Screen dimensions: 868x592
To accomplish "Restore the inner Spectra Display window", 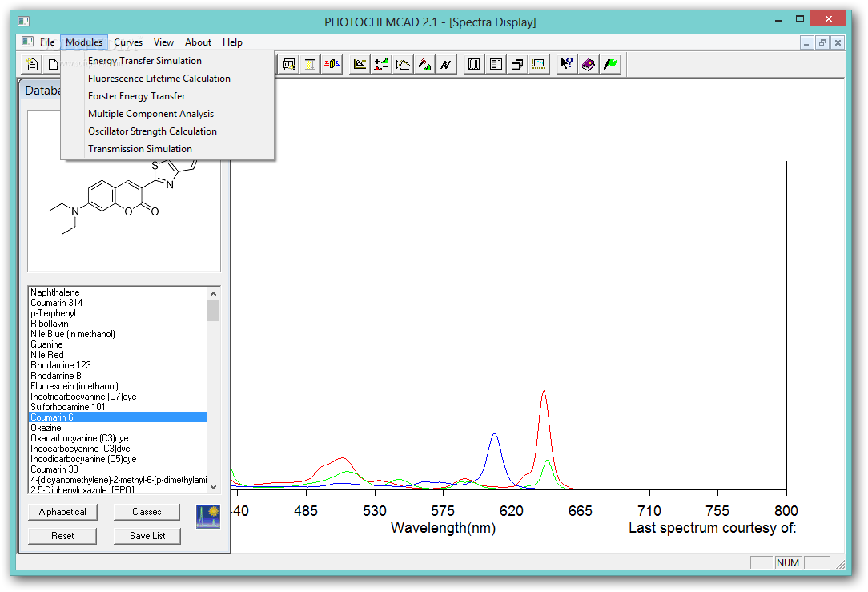I will tap(822, 42).
